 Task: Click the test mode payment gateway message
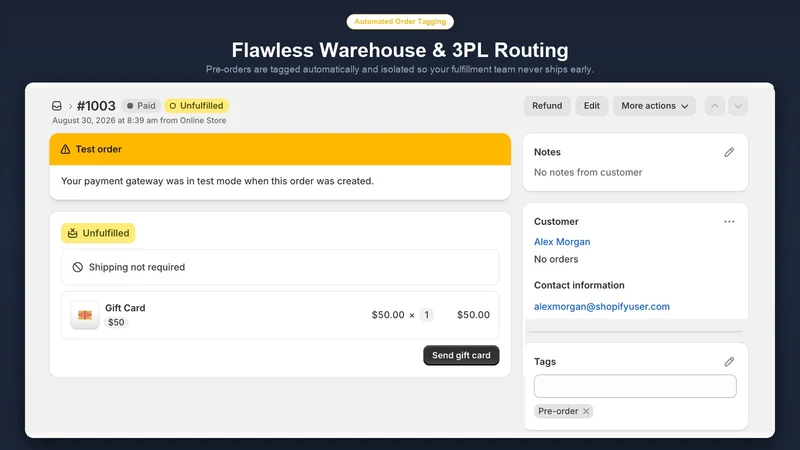point(217,181)
